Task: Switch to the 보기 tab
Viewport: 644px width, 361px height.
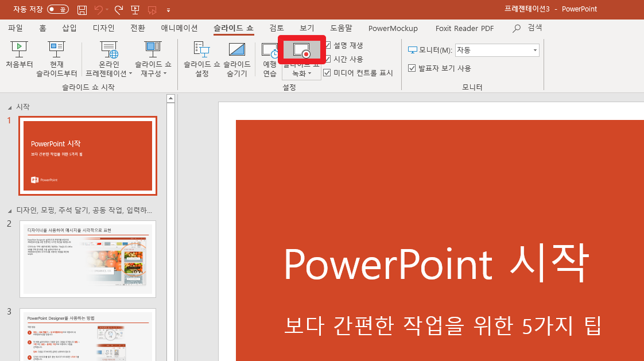Action: [x=307, y=28]
